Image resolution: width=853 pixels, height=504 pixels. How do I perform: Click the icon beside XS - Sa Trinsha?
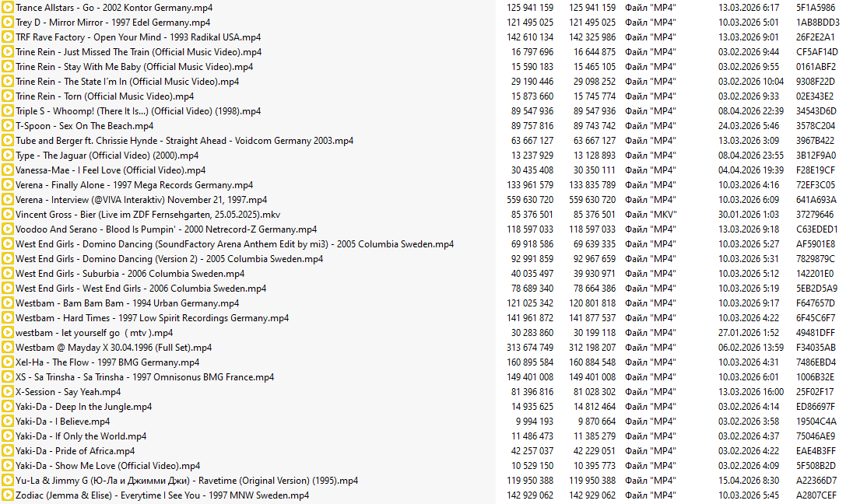pos(8,376)
